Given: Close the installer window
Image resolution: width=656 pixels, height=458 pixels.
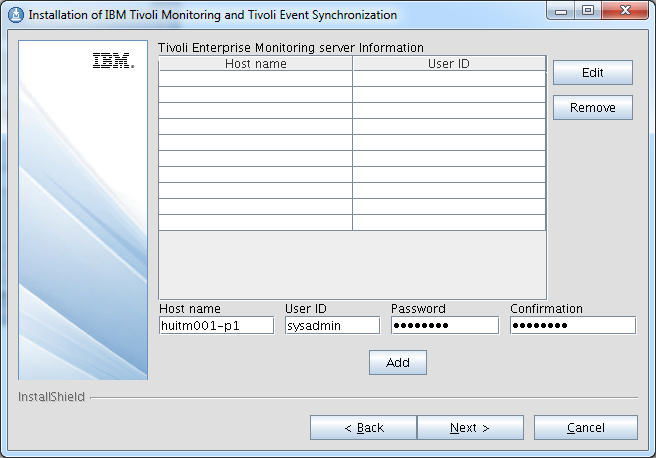Looking at the screenshot, I should pos(625,10).
